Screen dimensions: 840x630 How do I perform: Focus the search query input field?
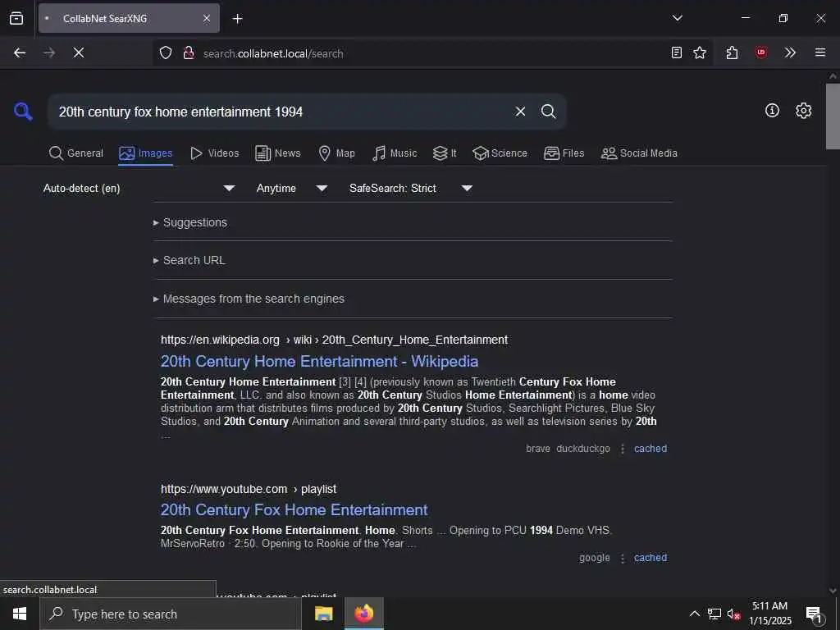(x=281, y=112)
